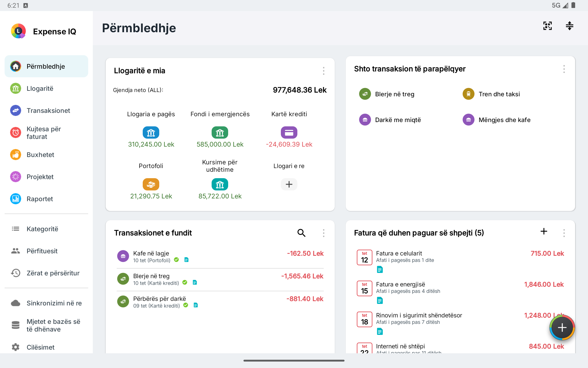The width and height of the screenshot is (588, 368).
Task: Add a new bill using plus icon
Action: click(544, 231)
